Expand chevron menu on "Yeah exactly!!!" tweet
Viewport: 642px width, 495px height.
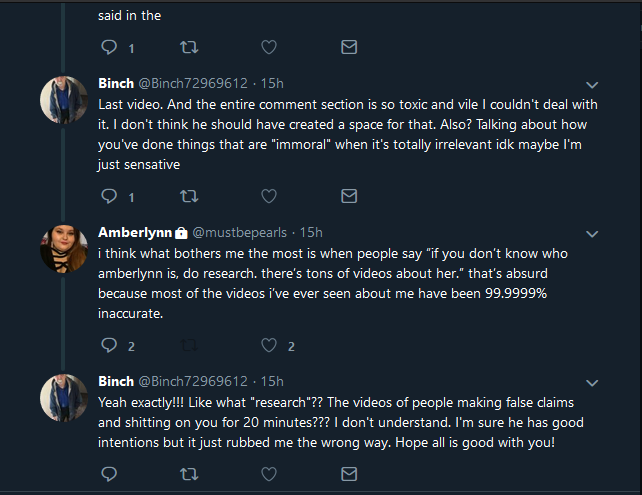coord(592,383)
